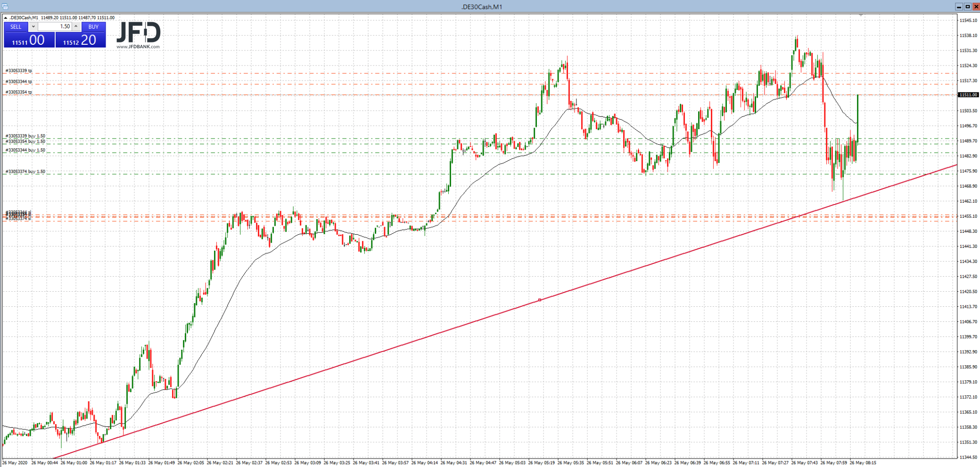Close the DE30Cash chart window
The height and width of the screenshot is (467, 980).
click(x=976, y=6)
